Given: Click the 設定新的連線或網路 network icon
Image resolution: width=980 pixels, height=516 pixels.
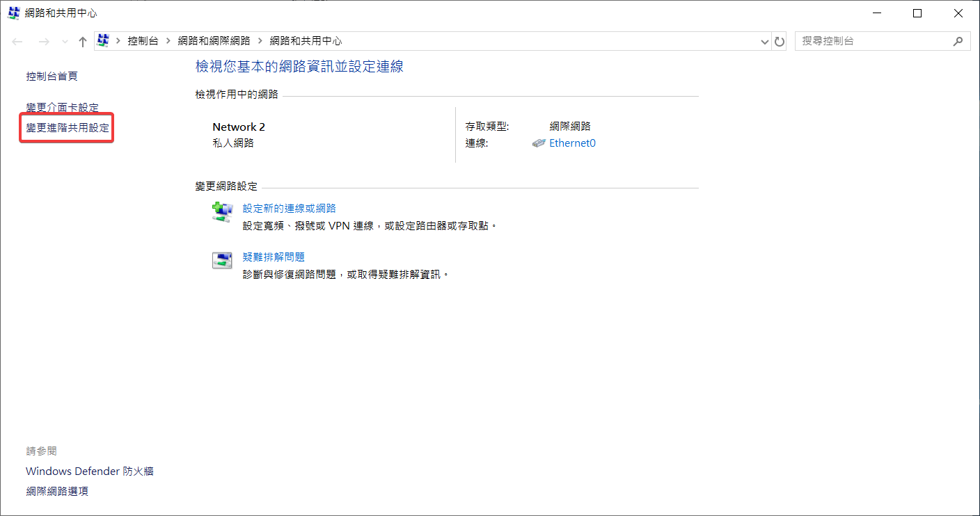Looking at the screenshot, I should (221, 212).
